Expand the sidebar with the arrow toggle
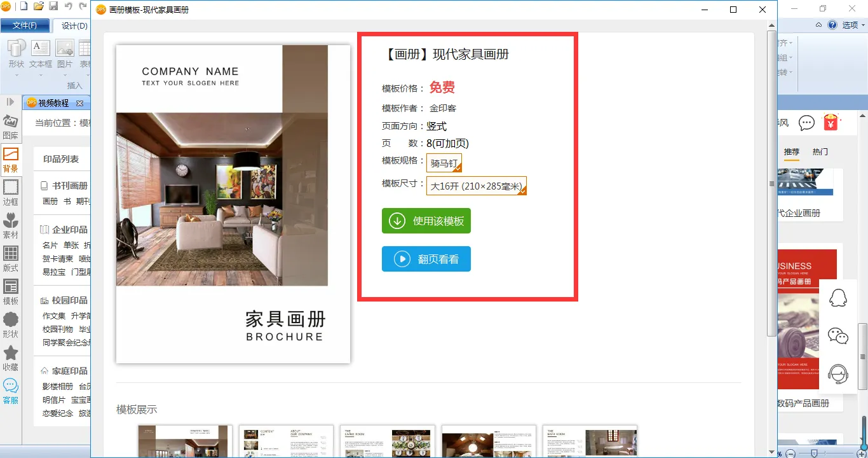 tap(10, 102)
